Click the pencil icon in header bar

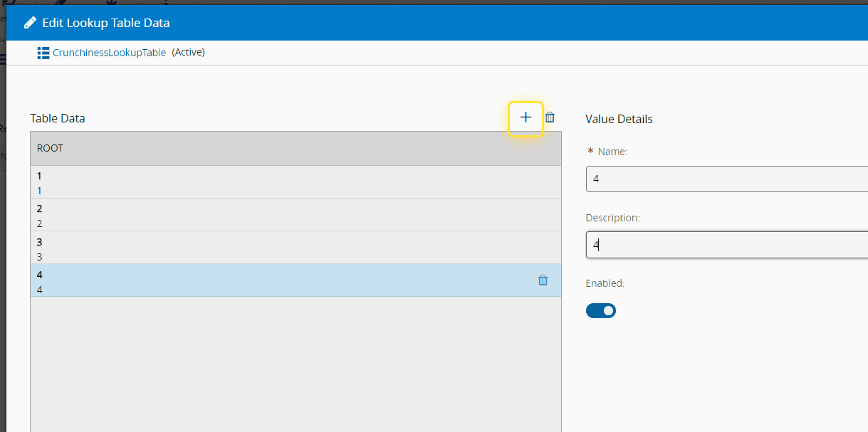(30, 23)
